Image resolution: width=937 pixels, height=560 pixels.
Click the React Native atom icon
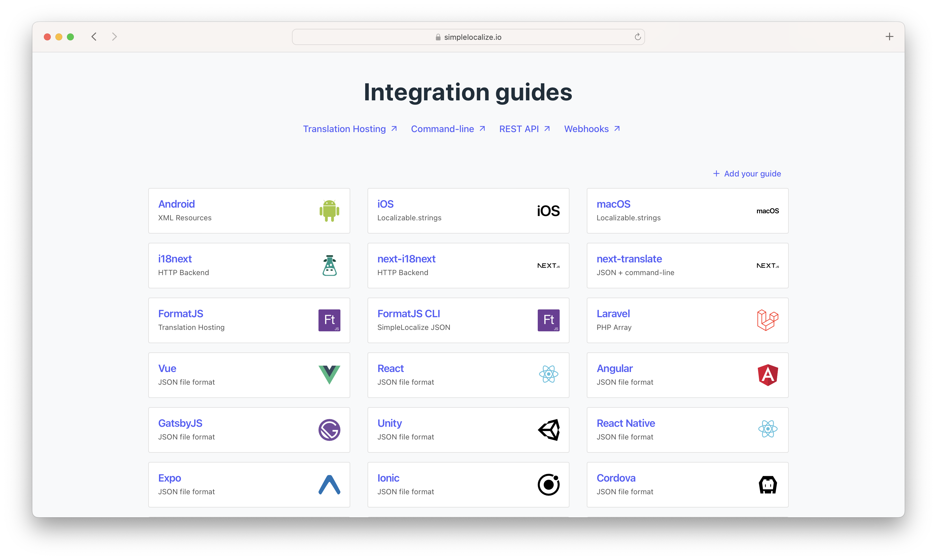[x=767, y=429]
